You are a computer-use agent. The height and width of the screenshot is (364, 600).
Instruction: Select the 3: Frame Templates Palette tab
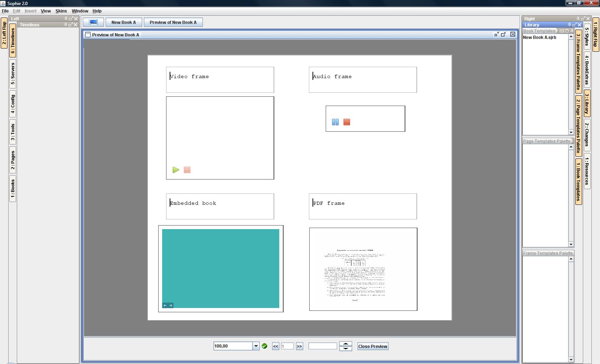[x=578, y=62]
